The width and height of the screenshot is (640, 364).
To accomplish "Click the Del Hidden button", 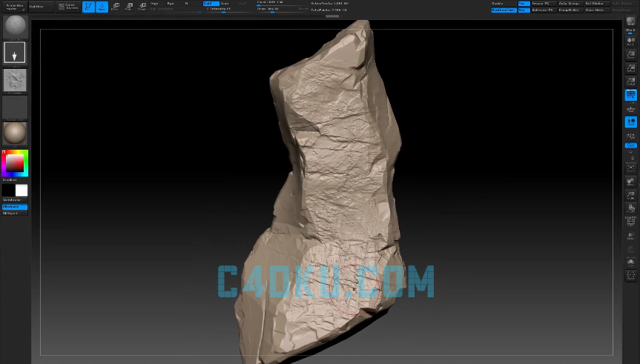I will coord(597,3).
